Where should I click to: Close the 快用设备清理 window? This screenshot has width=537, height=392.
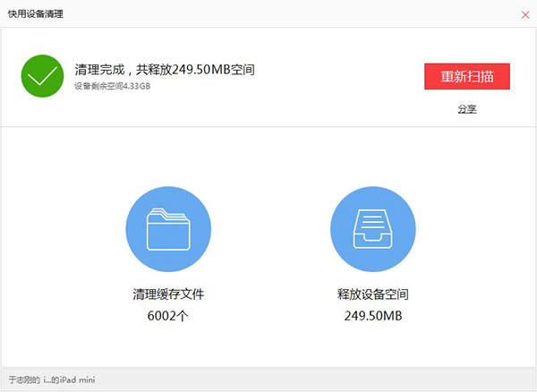pos(524,14)
